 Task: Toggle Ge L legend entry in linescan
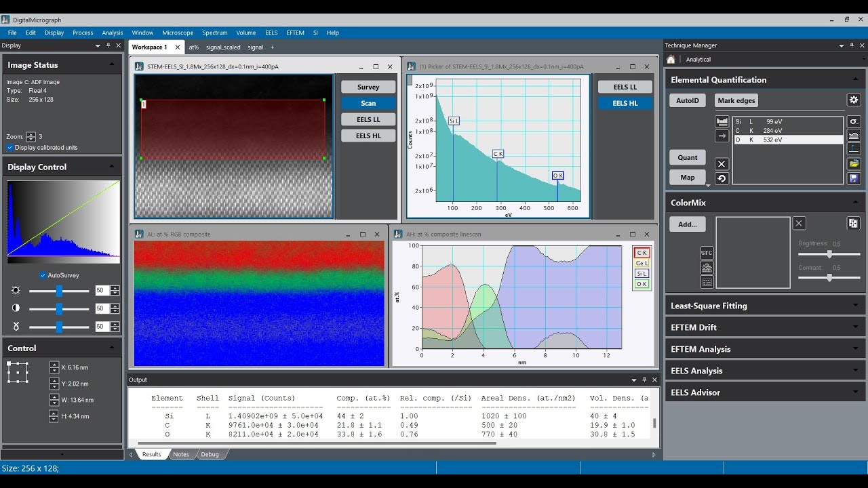tap(642, 263)
